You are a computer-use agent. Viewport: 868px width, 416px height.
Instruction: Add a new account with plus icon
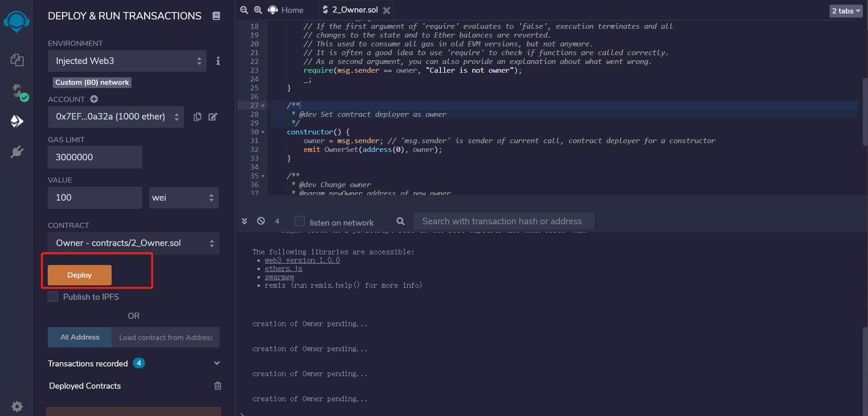tap(94, 99)
